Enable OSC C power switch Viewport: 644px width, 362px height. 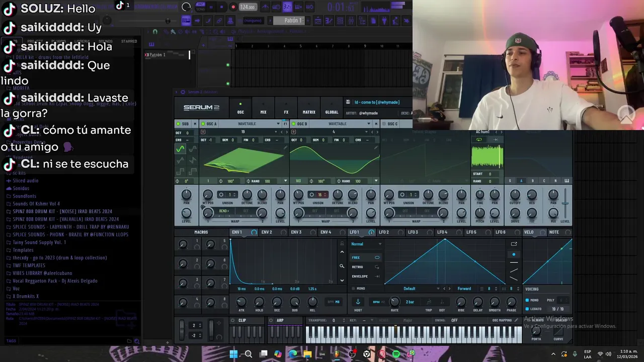tap(384, 124)
